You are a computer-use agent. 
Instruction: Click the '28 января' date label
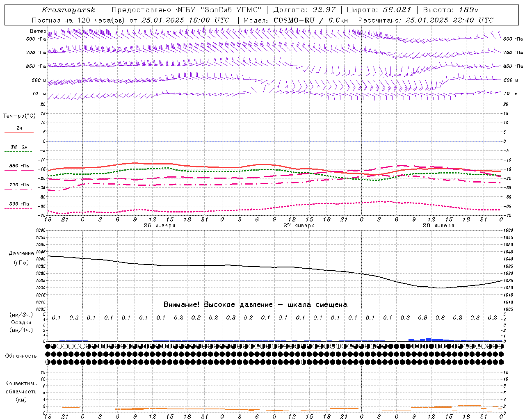click(x=438, y=226)
